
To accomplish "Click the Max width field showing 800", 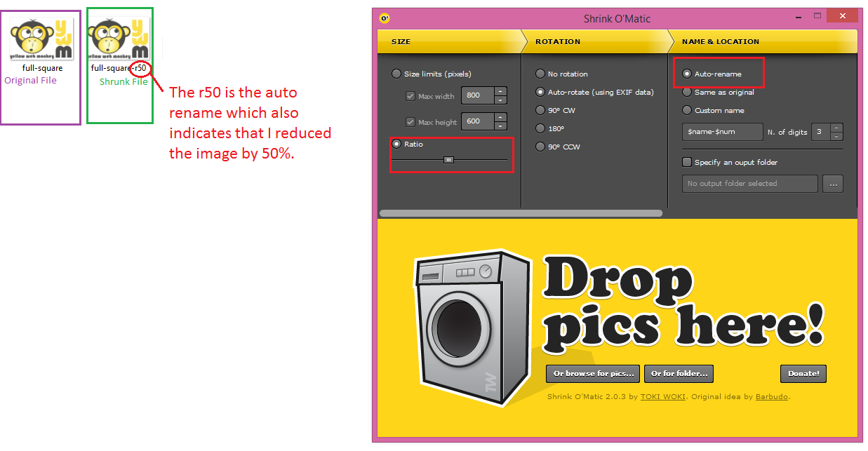I will (x=478, y=96).
